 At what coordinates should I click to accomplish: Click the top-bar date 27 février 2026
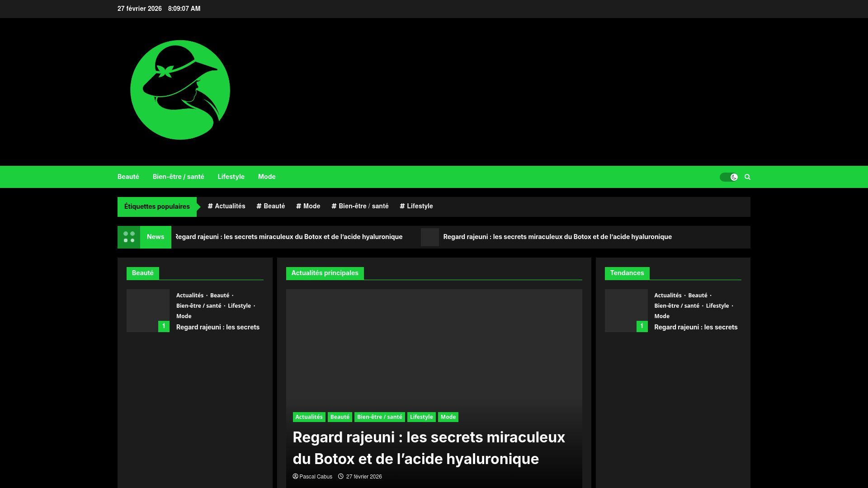(140, 9)
